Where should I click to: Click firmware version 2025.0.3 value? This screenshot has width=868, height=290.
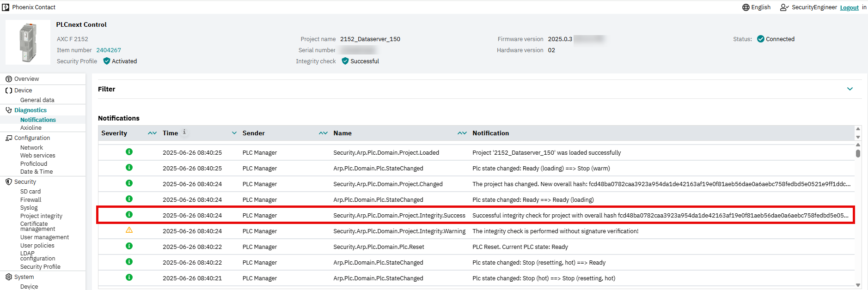click(x=560, y=39)
